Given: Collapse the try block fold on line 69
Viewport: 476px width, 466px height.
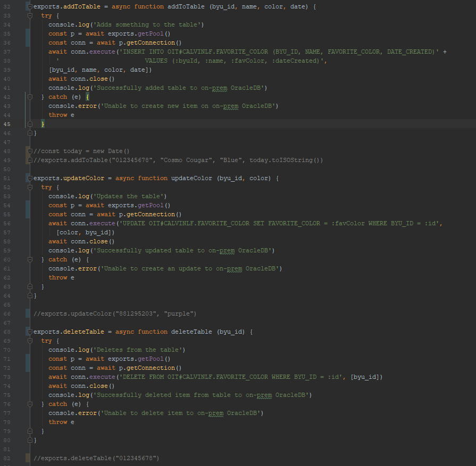Looking at the screenshot, I should (x=30, y=341).
